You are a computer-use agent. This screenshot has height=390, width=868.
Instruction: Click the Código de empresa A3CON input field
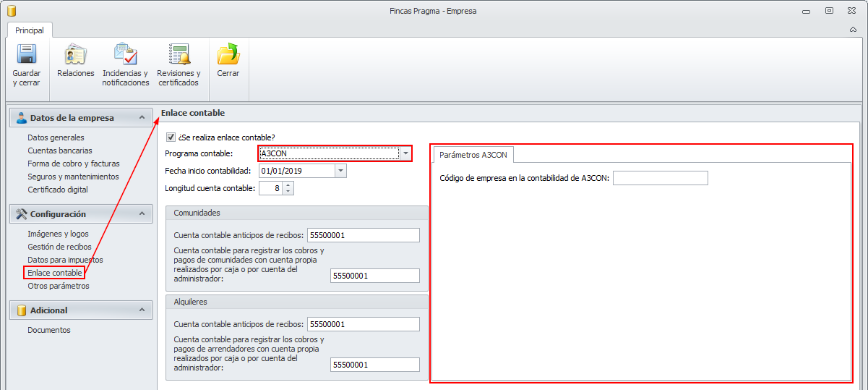[x=660, y=178]
